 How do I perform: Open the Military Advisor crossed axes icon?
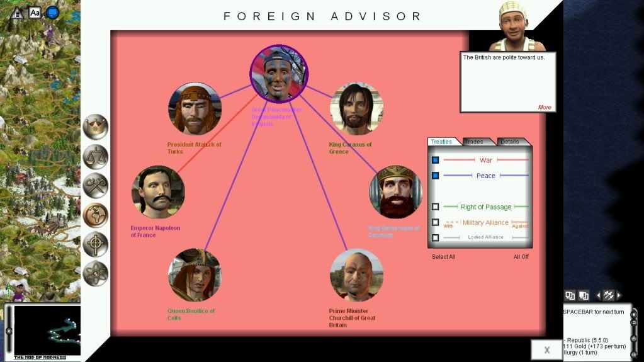tap(95, 186)
